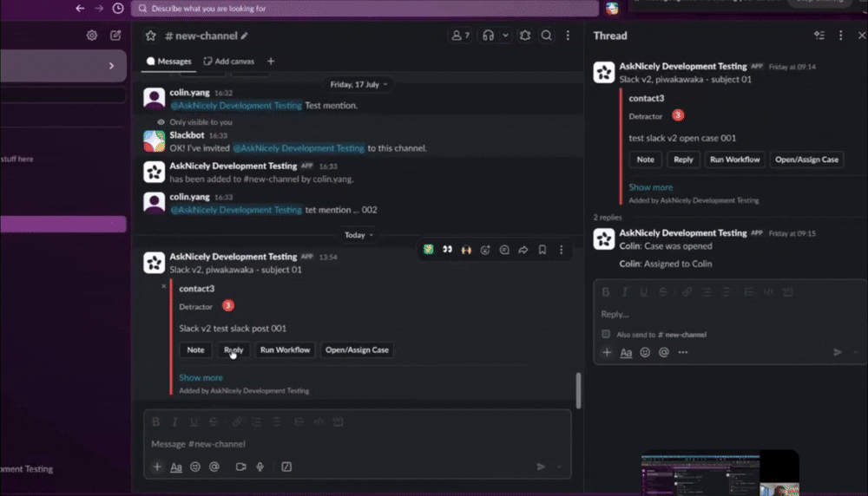The image size is (868, 496).
Task: Collapse the contact3 attachment in channel
Action: tap(164, 286)
